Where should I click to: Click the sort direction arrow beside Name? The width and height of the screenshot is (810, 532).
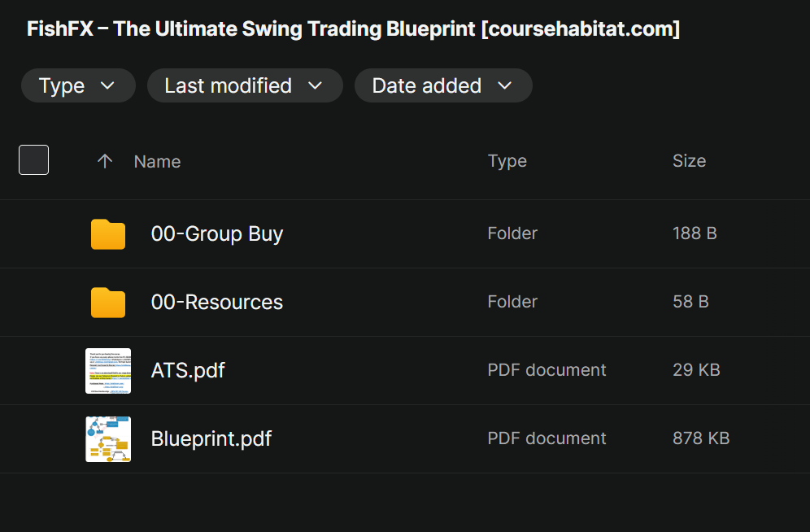click(104, 161)
